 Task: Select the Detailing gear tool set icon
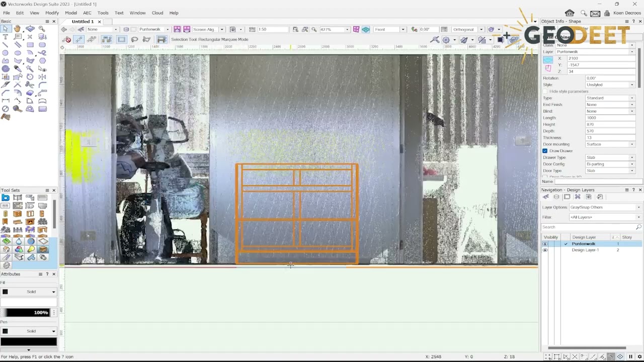pyautogui.click(x=7, y=265)
